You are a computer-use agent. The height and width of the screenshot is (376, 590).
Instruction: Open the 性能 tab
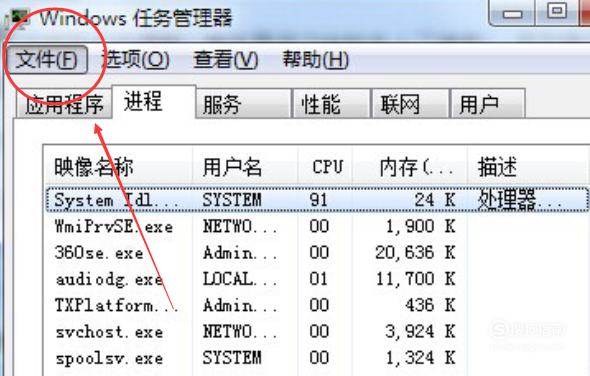tap(331, 104)
